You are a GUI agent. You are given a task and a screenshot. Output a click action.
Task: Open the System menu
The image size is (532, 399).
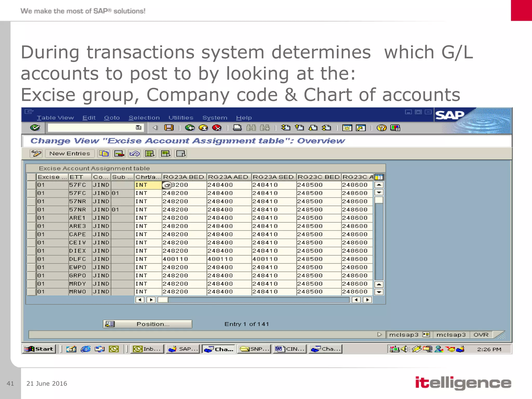point(215,118)
